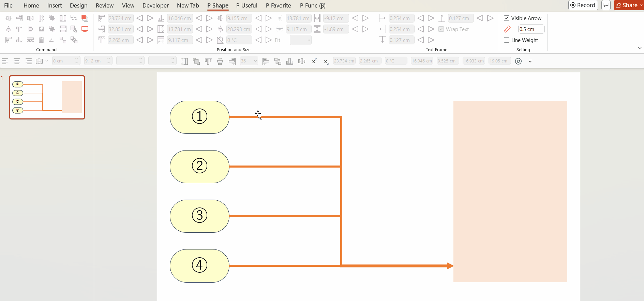Image resolution: width=644 pixels, height=301 pixels.
Task: Open the Developer tab
Action: 155,5
